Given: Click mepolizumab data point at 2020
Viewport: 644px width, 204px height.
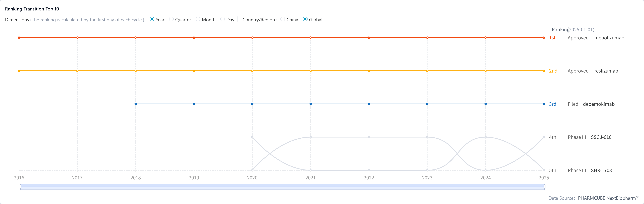Looking at the screenshot, I should (252, 38).
